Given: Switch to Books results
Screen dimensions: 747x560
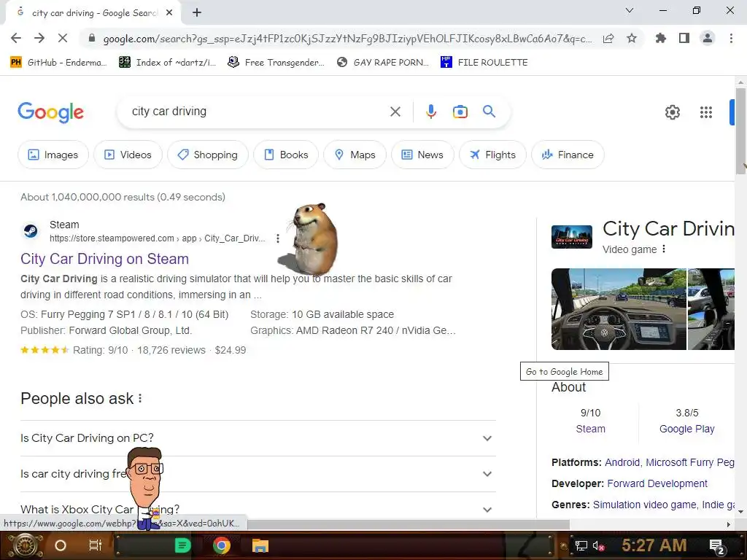Looking at the screenshot, I should 286,155.
